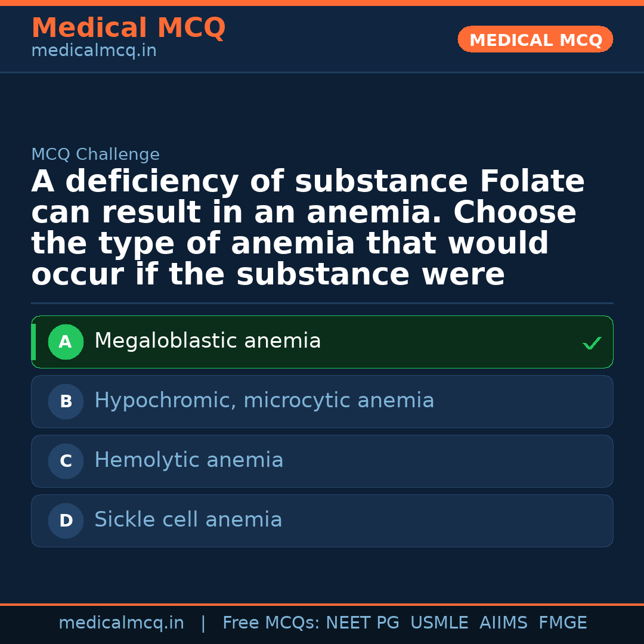Open medicalmcq.in link in the footer
Image resolution: width=644 pixels, height=644 pixels.
[x=121, y=623]
